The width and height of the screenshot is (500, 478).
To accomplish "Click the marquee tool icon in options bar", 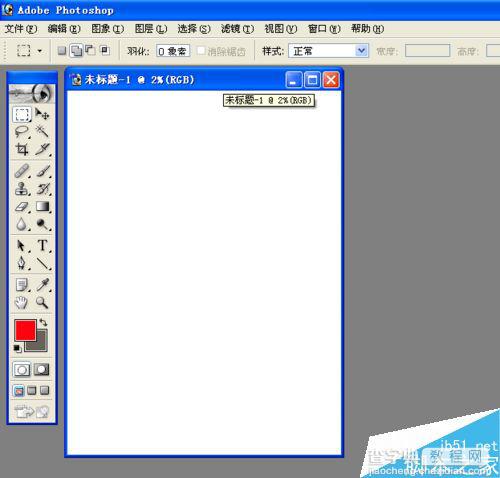I will click(x=24, y=51).
